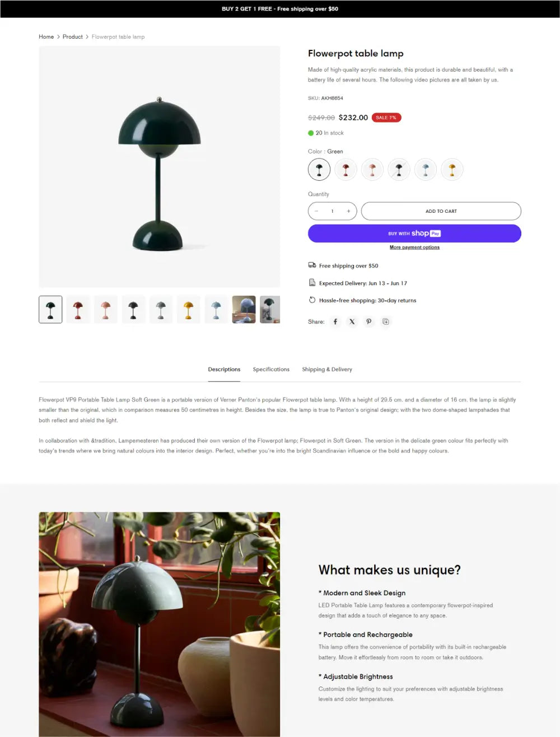
Task: Increase quantity with the plus button
Action: (x=348, y=211)
